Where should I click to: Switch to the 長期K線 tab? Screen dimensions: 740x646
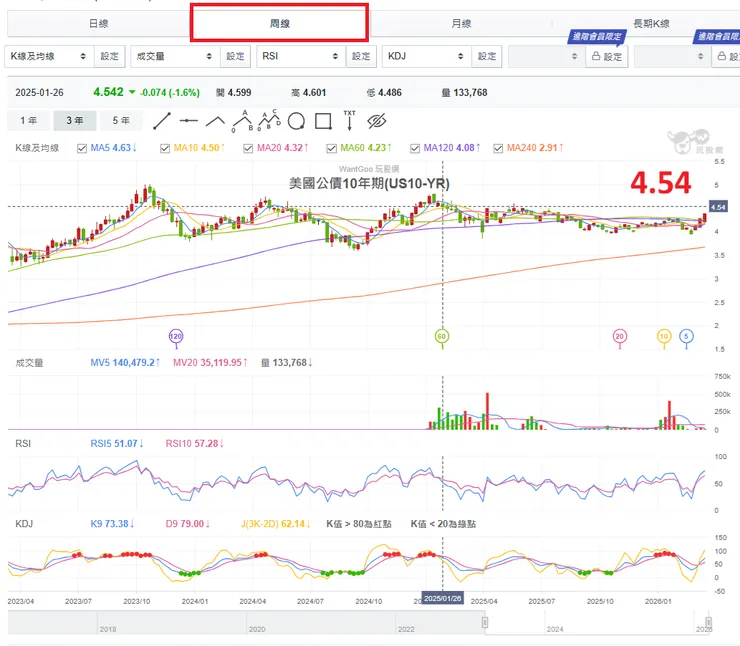coord(651,24)
